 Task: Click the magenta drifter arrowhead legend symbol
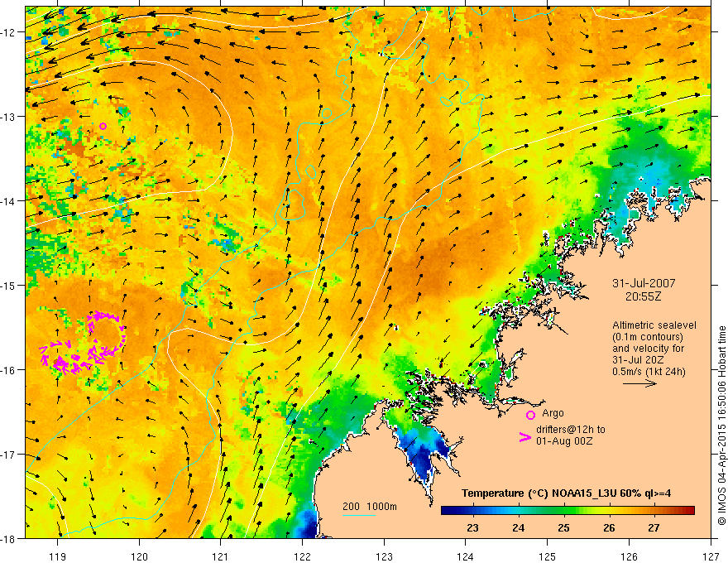pyautogui.click(x=524, y=436)
